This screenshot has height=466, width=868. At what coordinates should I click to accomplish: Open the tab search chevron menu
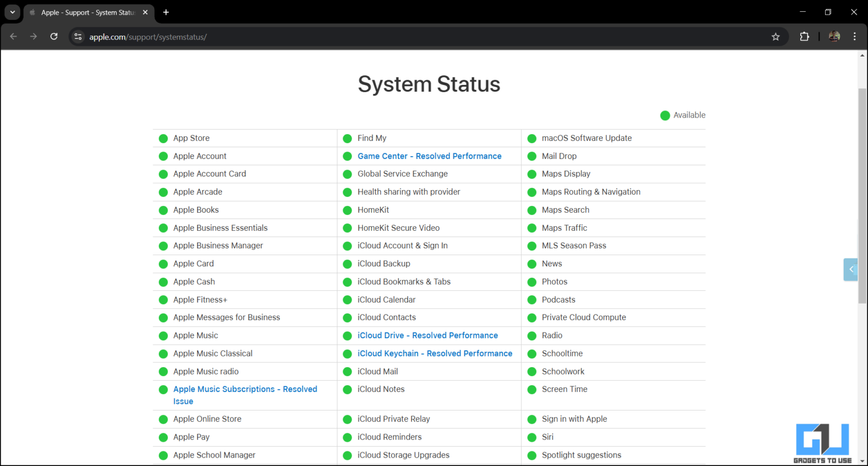[x=12, y=12]
